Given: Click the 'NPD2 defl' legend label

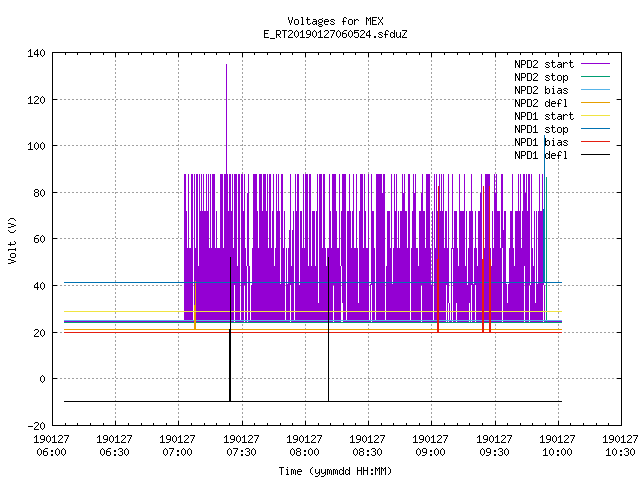Looking at the screenshot, I should point(541,103).
